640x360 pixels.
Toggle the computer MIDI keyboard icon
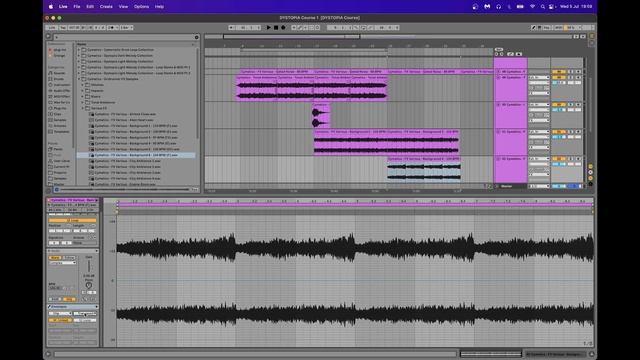click(x=540, y=28)
